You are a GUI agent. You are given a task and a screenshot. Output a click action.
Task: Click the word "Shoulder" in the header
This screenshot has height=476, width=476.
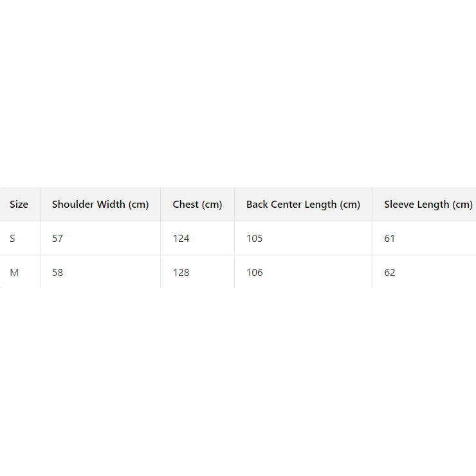tap(73, 205)
